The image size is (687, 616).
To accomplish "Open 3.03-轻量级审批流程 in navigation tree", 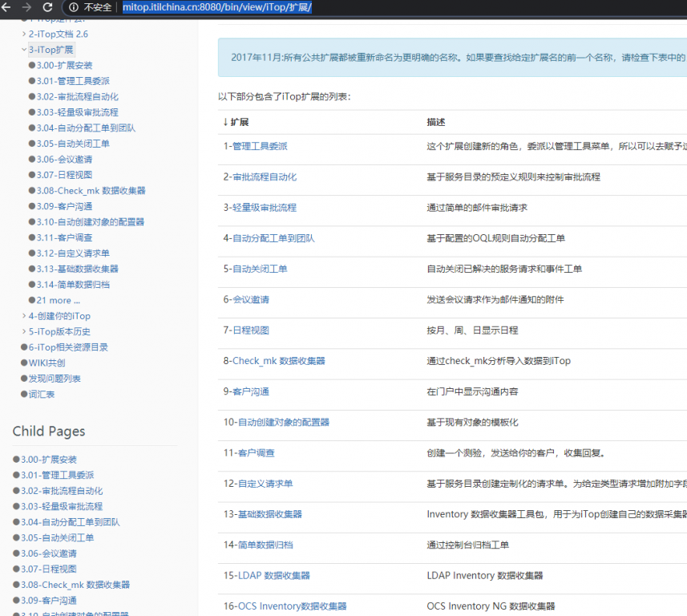I will pyautogui.click(x=78, y=112).
